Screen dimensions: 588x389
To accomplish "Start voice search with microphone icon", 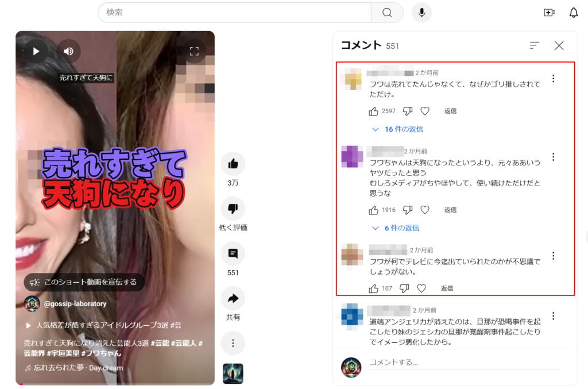I will (x=421, y=13).
